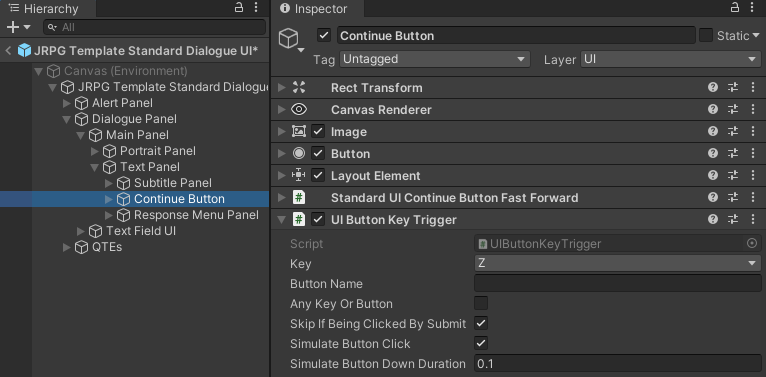The image size is (766, 377).
Task: Disable the Layout Element checkbox
Action: (x=318, y=175)
